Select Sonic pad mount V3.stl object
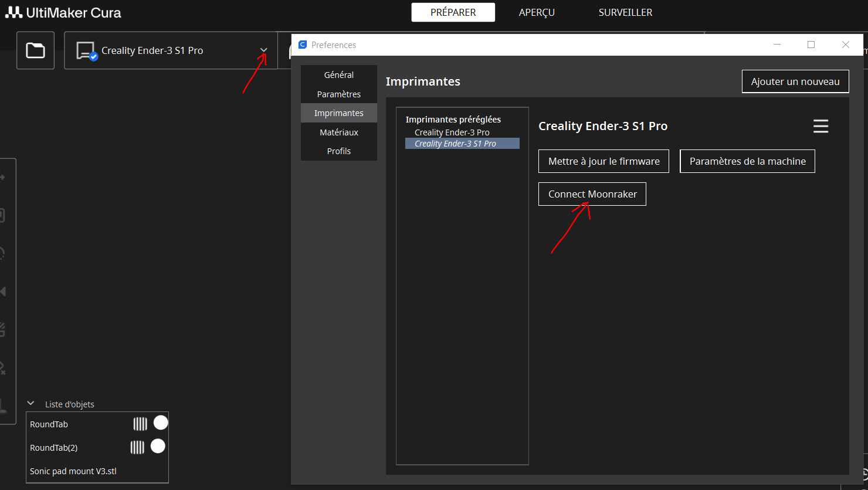868x490 pixels. click(x=73, y=471)
